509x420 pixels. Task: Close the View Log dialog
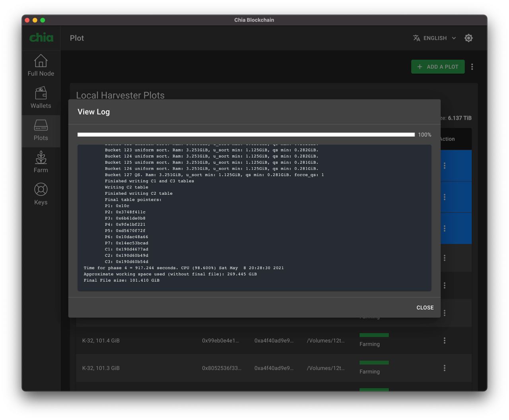(425, 308)
